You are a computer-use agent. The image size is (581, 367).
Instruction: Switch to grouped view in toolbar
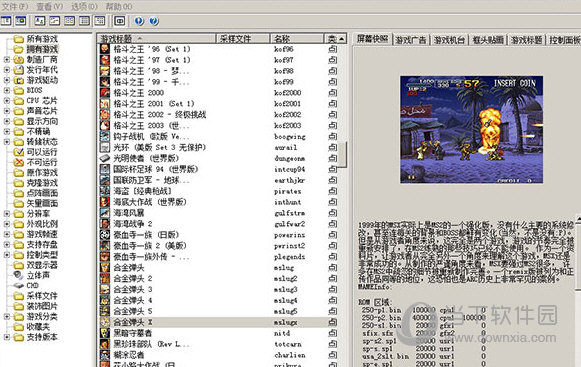tap(100, 21)
